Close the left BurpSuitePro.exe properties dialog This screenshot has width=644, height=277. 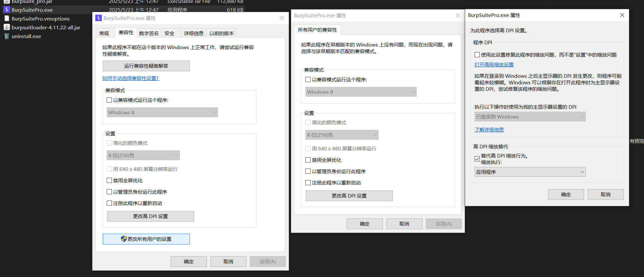click(282, 18)
